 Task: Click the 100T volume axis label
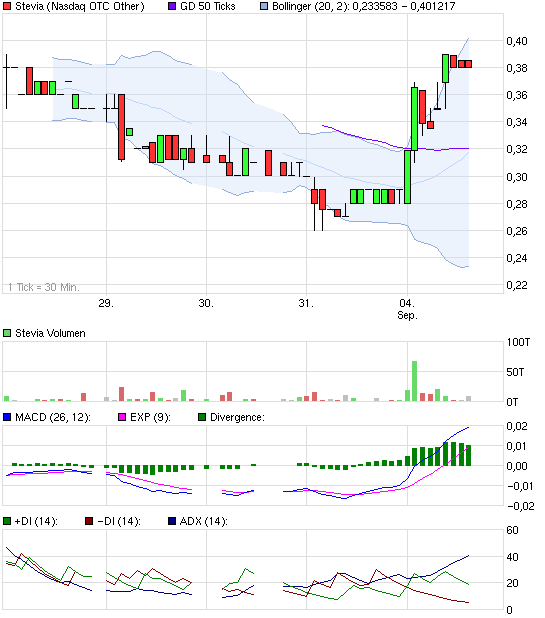[518, 342]
